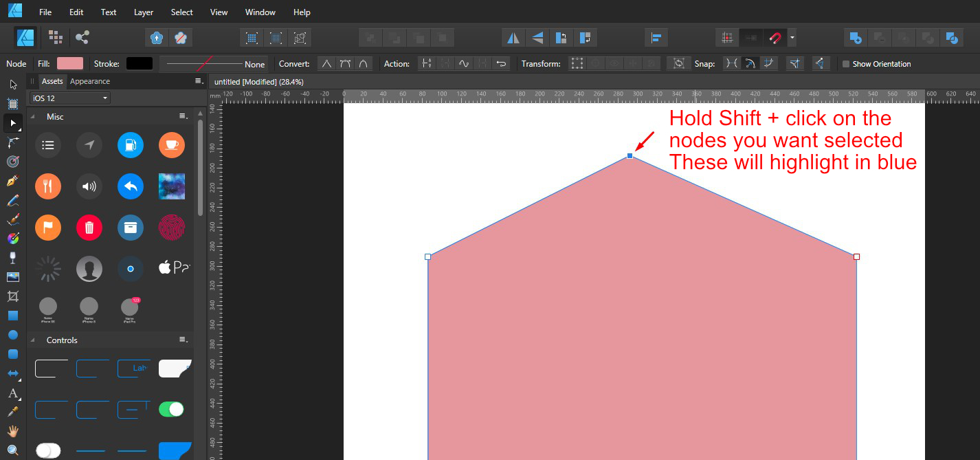The height and width of the screenshot is (460, 980).
Task: Click the boolean Add operation icon
Action: (x=856, y=37)
